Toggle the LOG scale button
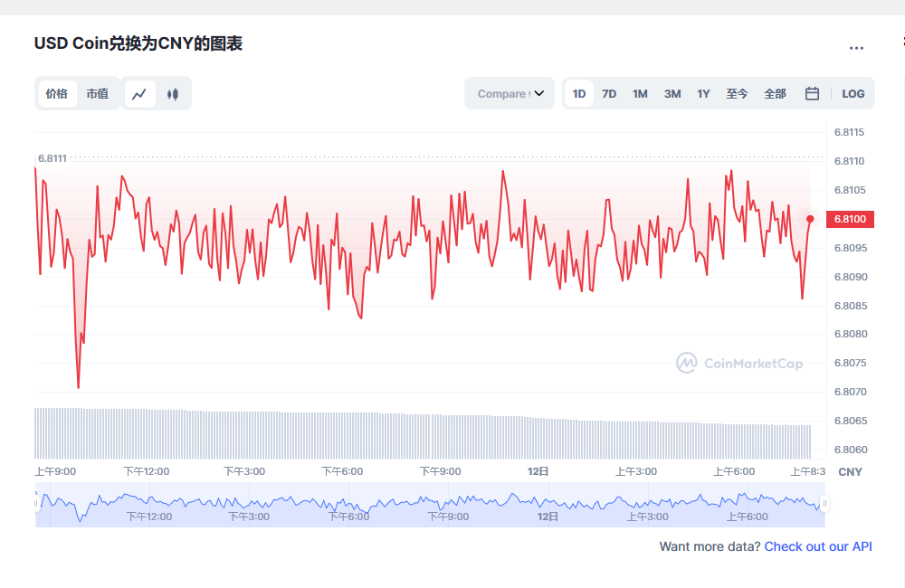 point(853,93)
